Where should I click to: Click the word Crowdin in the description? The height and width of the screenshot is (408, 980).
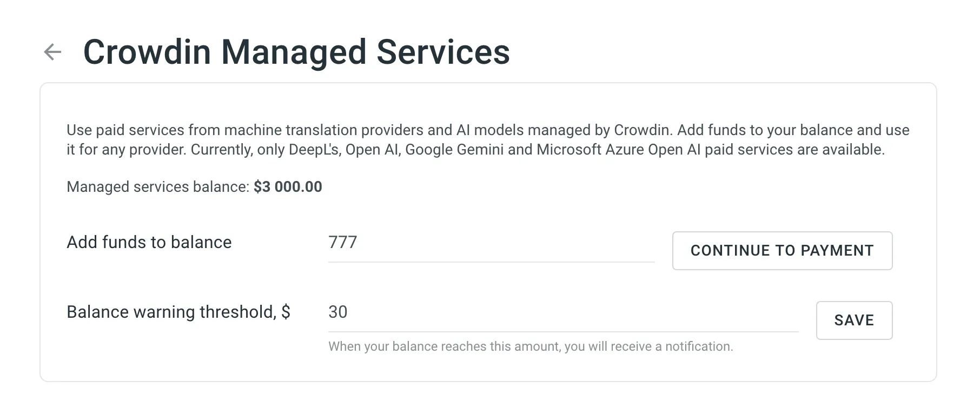coord(642,130)
